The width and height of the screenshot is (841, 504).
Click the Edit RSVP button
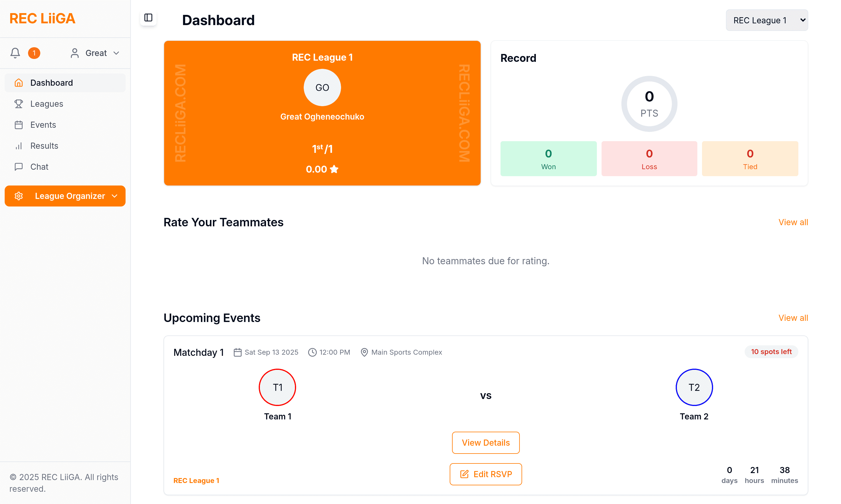click(x=485, y=474)
